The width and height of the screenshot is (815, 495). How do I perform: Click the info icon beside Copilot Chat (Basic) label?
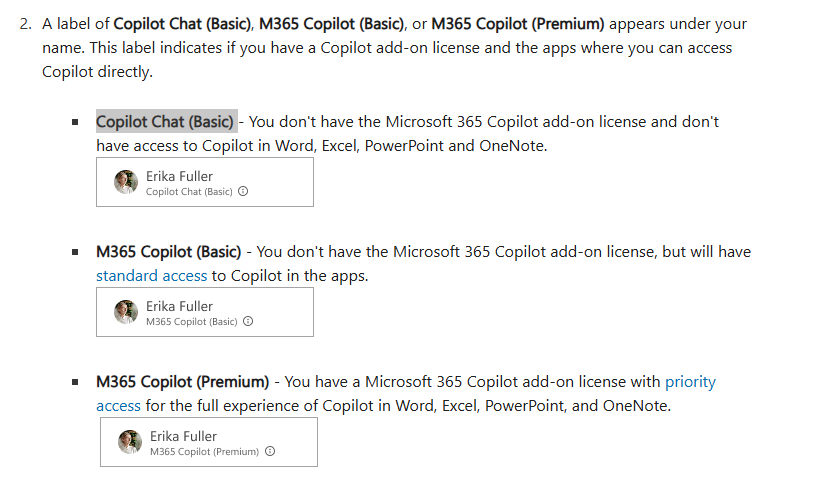tap(243, 192)
